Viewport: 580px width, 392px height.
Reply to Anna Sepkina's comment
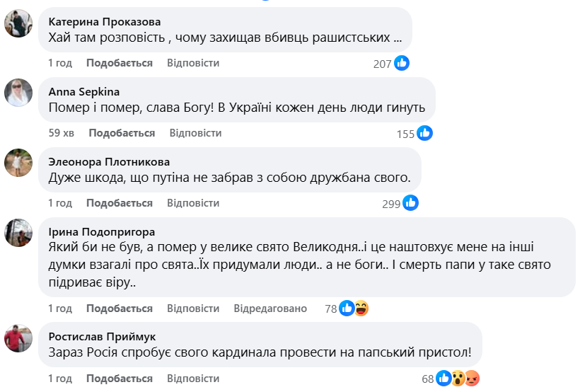195,133
